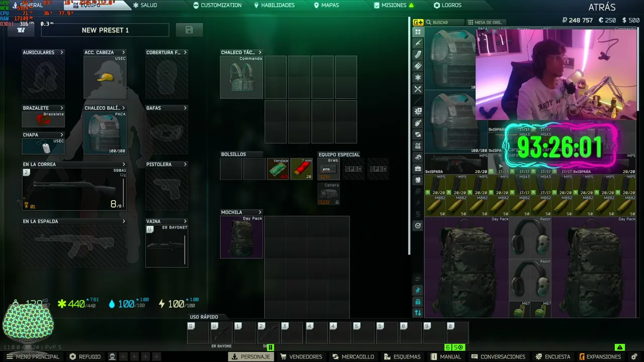Select the Camera special equipment item
This screenshot has width=644, height=362.
tap(329, 194)
